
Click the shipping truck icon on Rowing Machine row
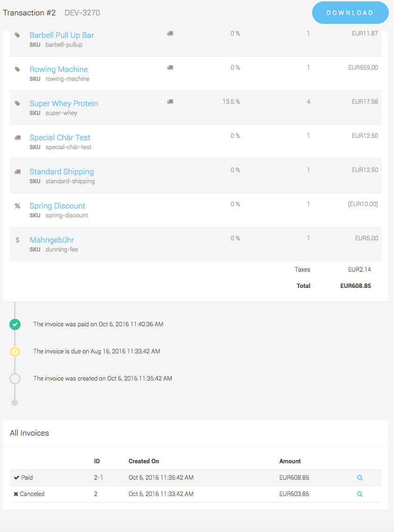170,67
